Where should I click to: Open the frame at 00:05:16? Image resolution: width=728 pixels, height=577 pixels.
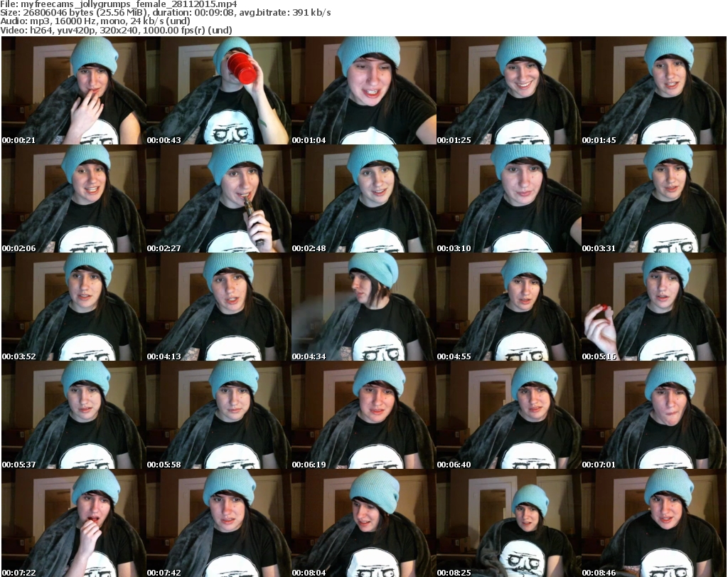tap(654, 307)
